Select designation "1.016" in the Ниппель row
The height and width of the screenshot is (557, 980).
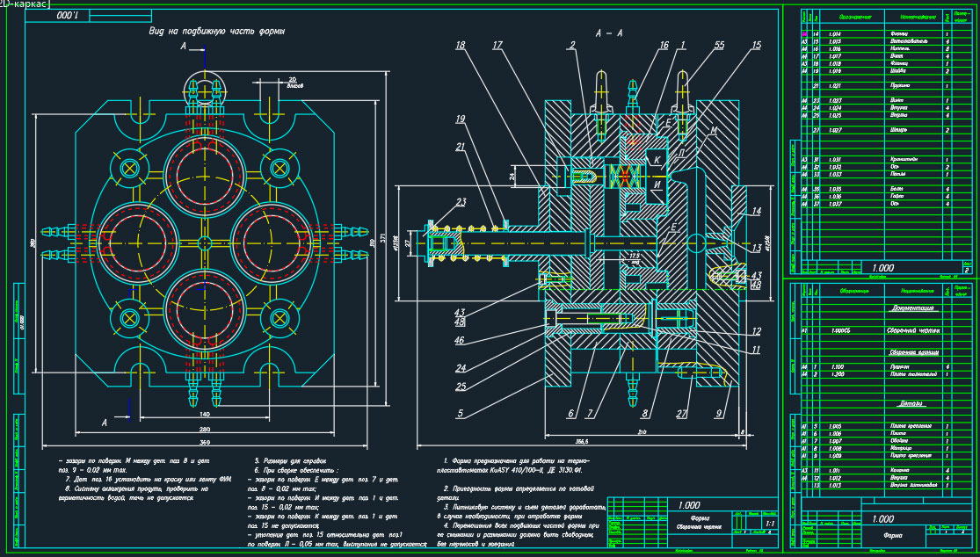click(x=834, y=48)
